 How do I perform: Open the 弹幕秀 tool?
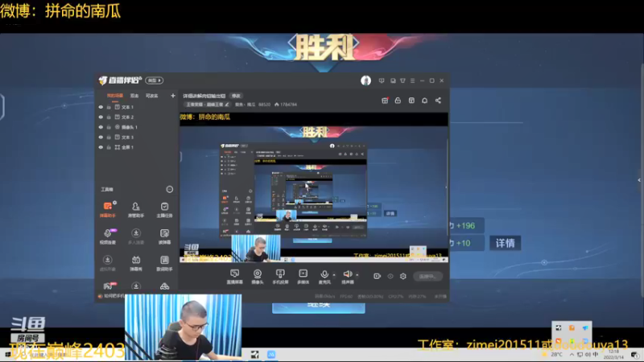(x=136, y=263)
